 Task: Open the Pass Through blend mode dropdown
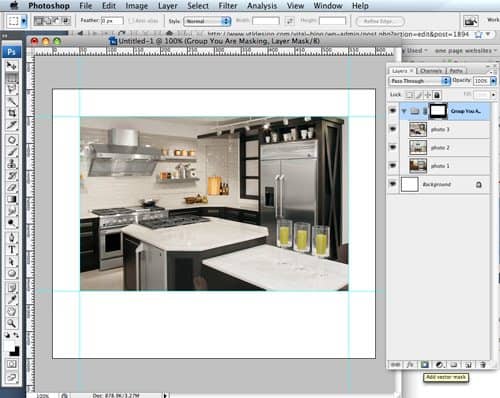click(x=420, y=81)
